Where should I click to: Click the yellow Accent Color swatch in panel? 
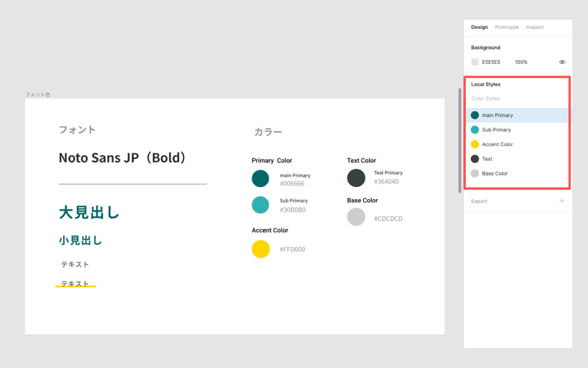[x=474, y=144]
